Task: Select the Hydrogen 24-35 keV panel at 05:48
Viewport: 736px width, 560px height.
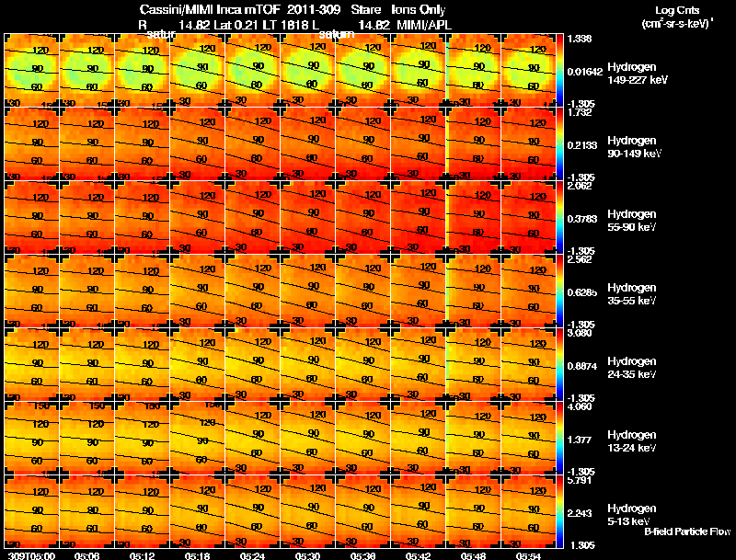Action: tap(473, 364)
